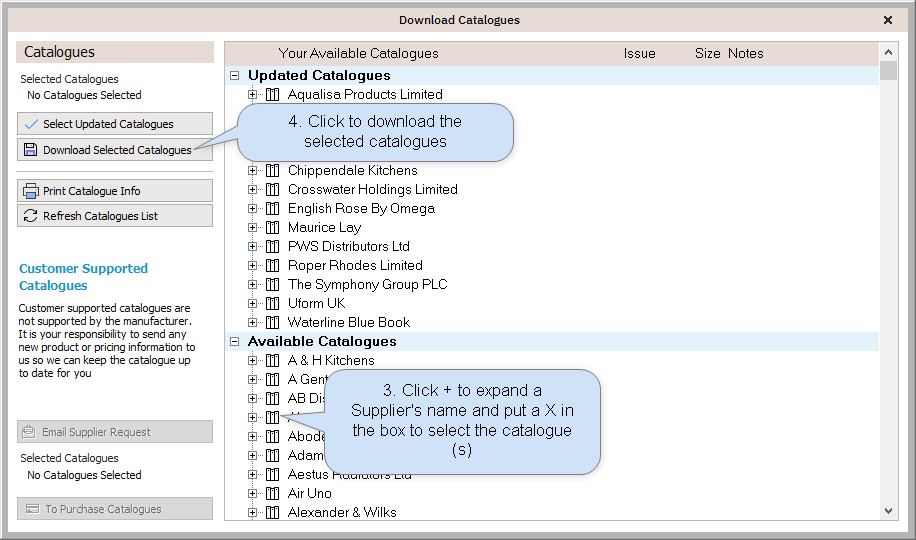916x540 pixels.
Task: Click the Notes column header
Action: coord(745,54)
